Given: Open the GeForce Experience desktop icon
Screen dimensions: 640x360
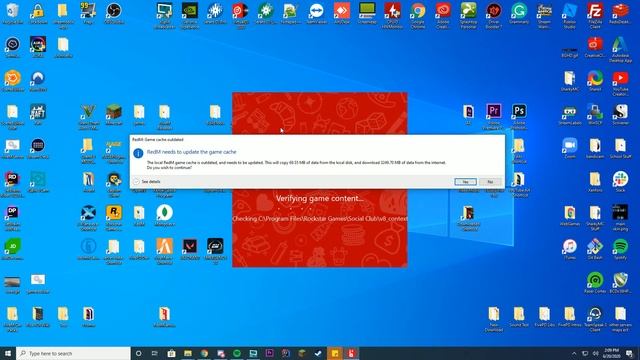Looking at the screenshot, I should click(190, 16).
